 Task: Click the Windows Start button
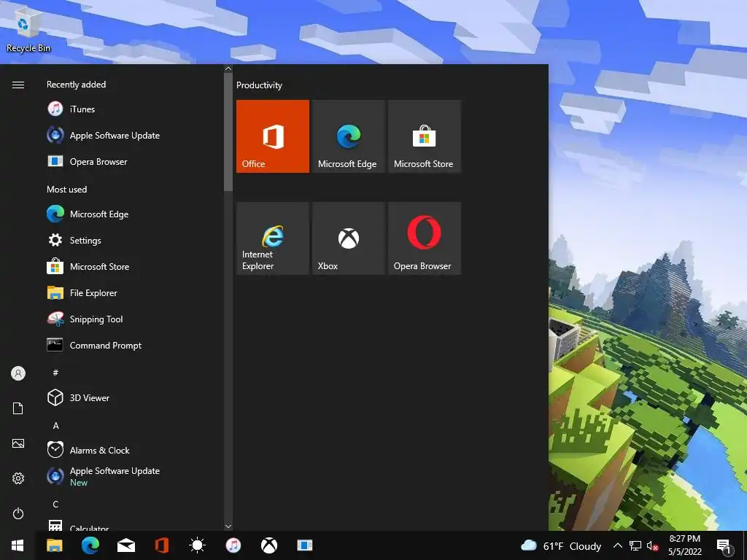click(18, 545)
